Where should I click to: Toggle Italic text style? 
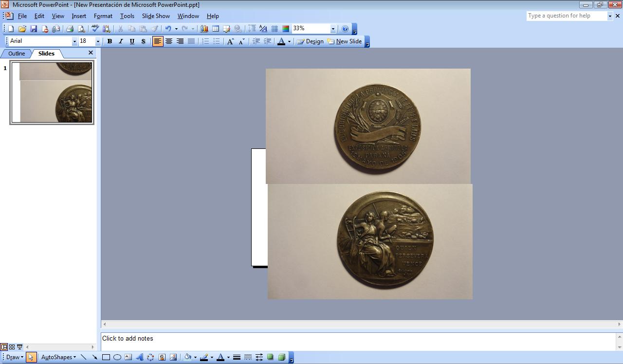[121, 41]
